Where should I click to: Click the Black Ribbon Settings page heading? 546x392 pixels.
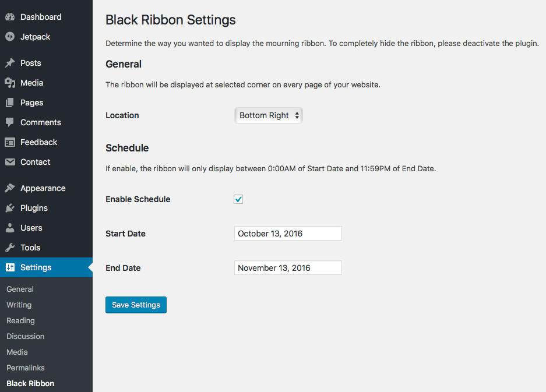click(171, 20)
